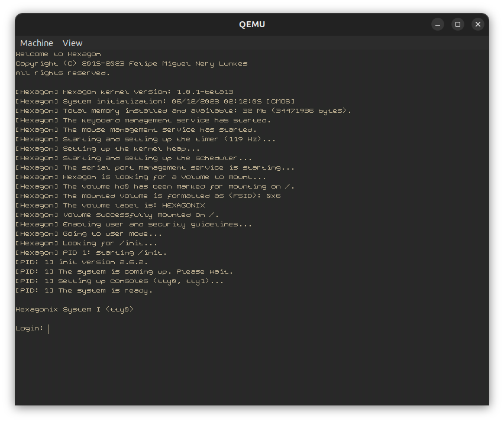Image resolution: width=504 pixels, height=422 pixels.
Task: Click the 'Going to user mode' line
Action: tap(89, 234)
